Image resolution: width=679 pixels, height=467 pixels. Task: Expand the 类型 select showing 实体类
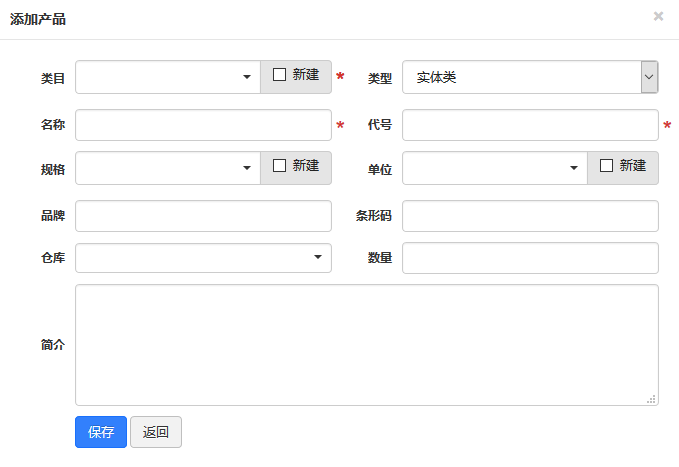pos(649,77)
